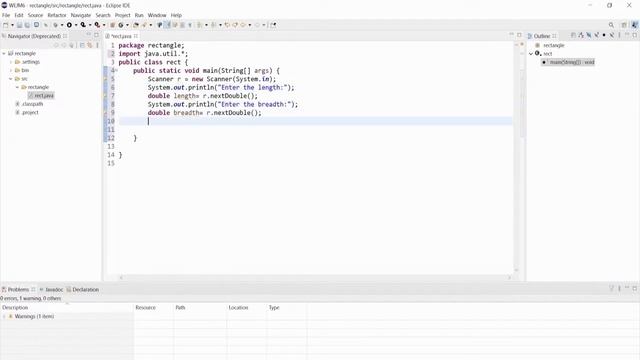Collapse the rectangle package under src
The image size is (640, 360).
(x=18, y=87)
